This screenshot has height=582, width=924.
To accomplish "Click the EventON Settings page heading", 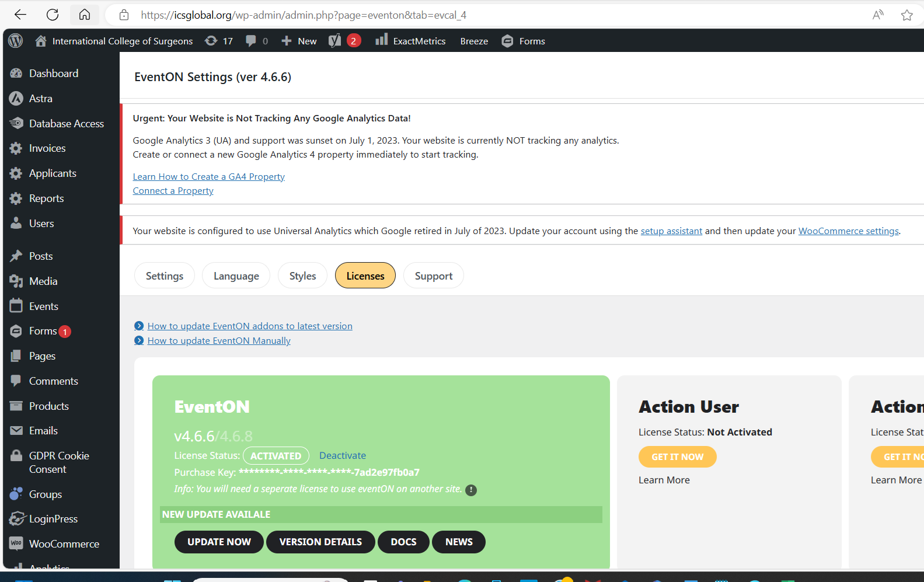I will (213, 77).
